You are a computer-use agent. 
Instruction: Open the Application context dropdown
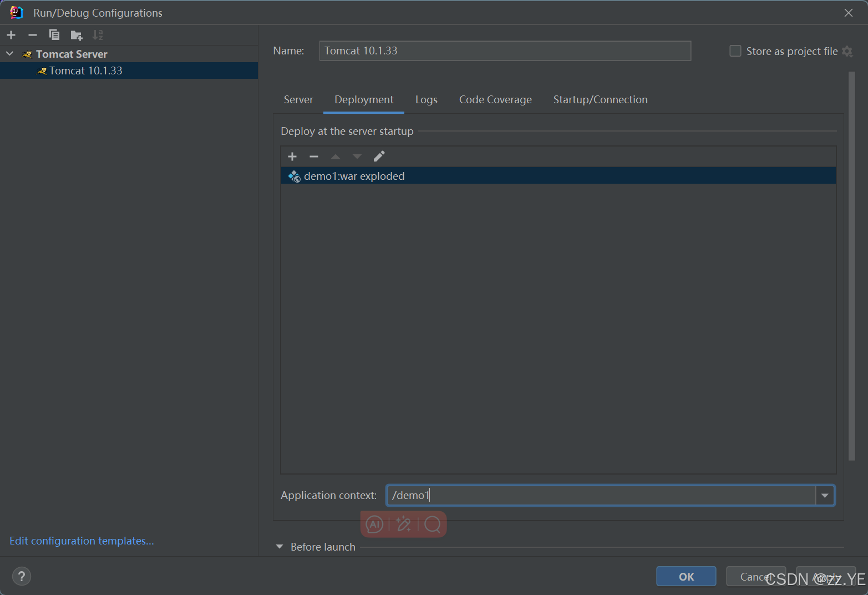coord(825,496)
